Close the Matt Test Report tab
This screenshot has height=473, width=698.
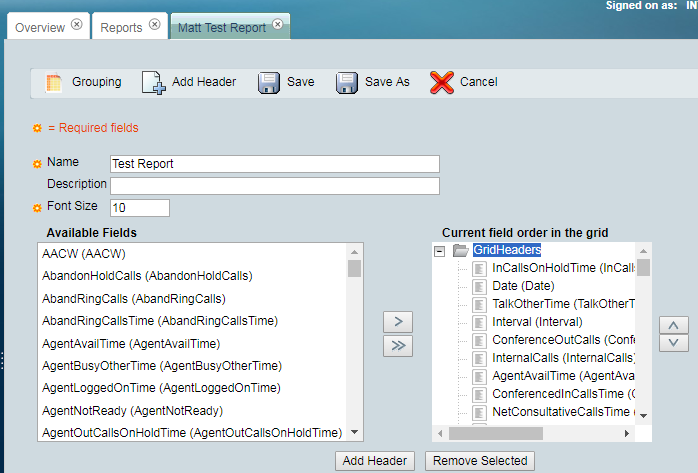click(278, 26)
